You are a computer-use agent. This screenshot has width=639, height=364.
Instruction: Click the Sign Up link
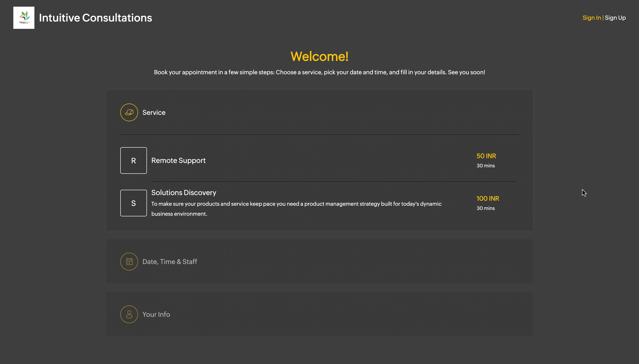pos(615,18)
